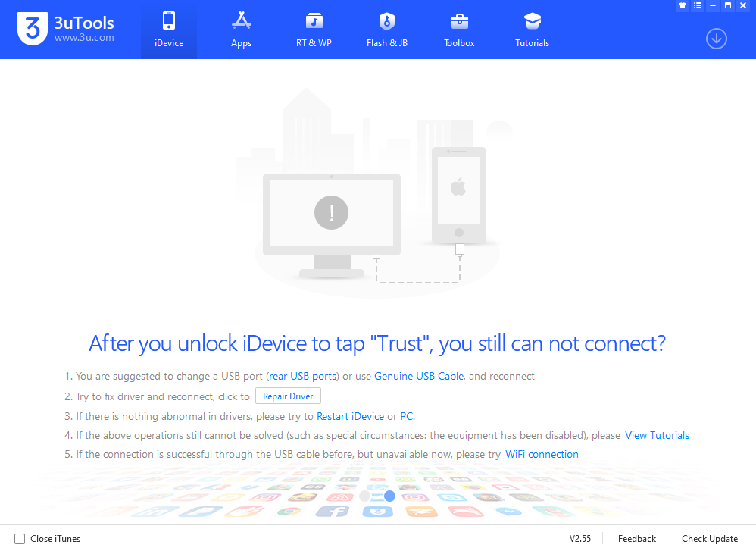This screenshot has width=756, height=551.
Task: Open the View Tutorials link
Action: pyautogui.click(x=657, y=435)
